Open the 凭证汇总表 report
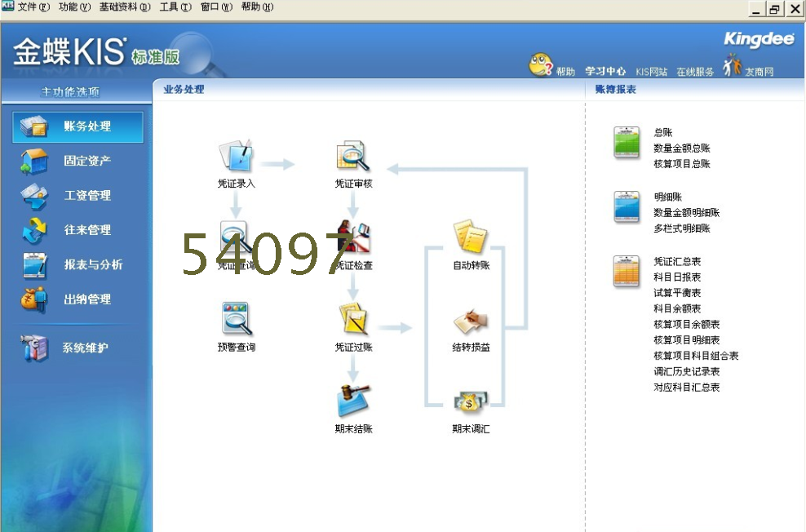 pyautogui.click(x=677, y=262)
